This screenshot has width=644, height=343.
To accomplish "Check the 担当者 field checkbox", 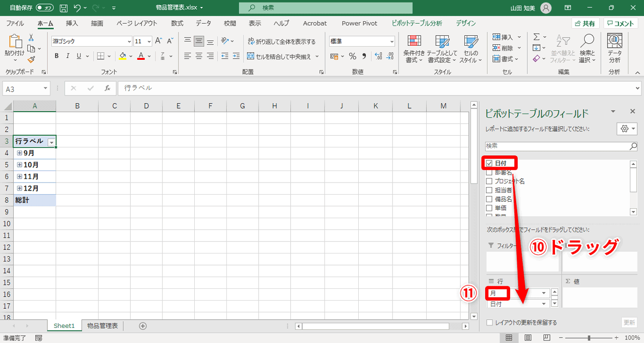I will coord(489,190).
